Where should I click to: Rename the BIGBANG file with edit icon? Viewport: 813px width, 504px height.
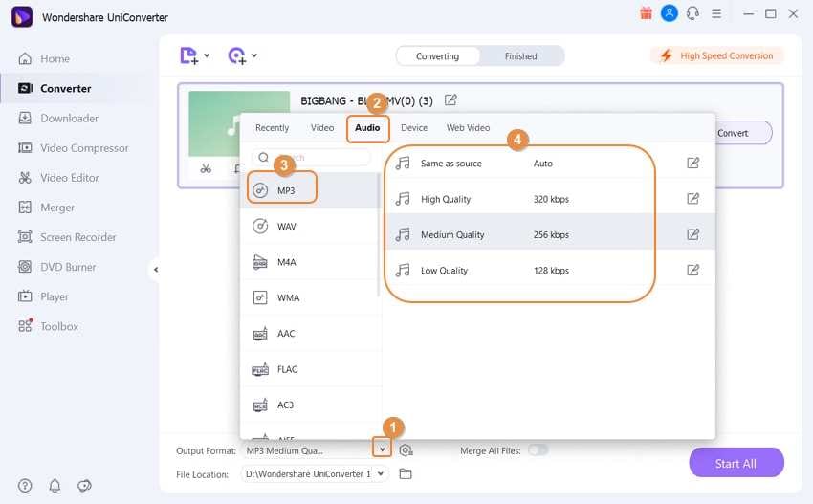coord(450,100)
